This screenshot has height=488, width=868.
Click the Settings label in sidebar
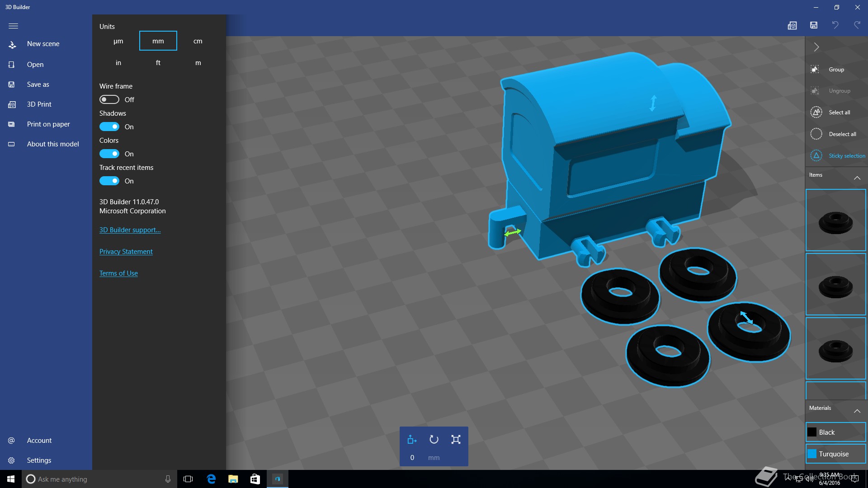(39, 460)
